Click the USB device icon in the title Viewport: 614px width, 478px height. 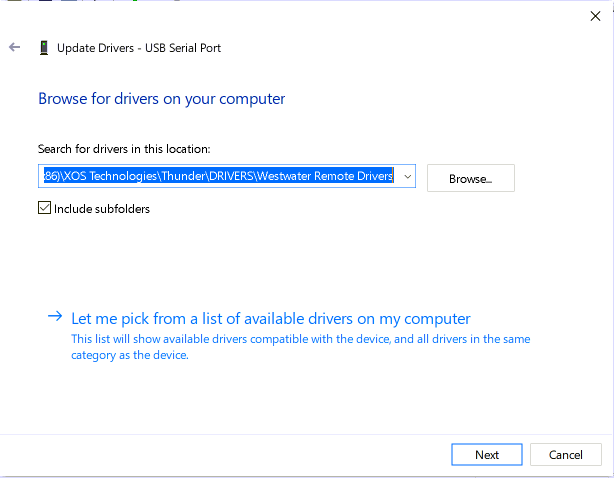click(43, 48)
